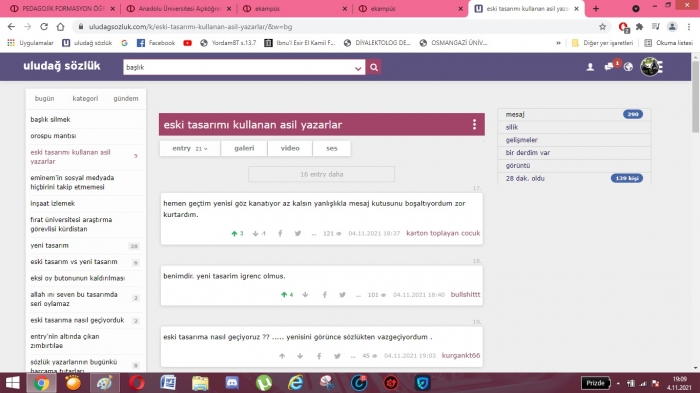Click the globe icon in header

(x=628, y=67)
